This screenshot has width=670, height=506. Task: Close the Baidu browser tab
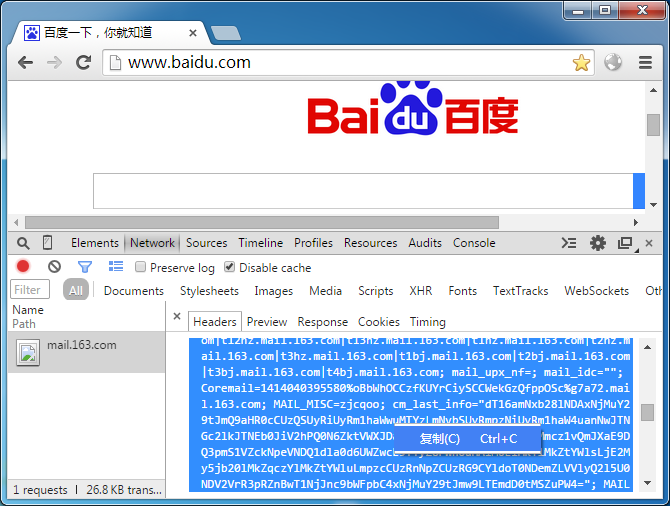pos(193,33)
